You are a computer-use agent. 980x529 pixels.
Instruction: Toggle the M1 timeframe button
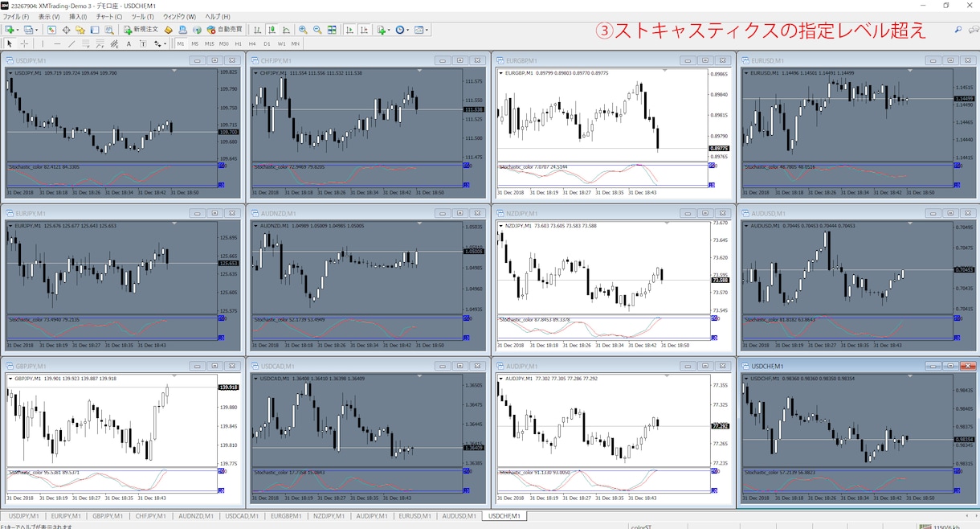181,43
